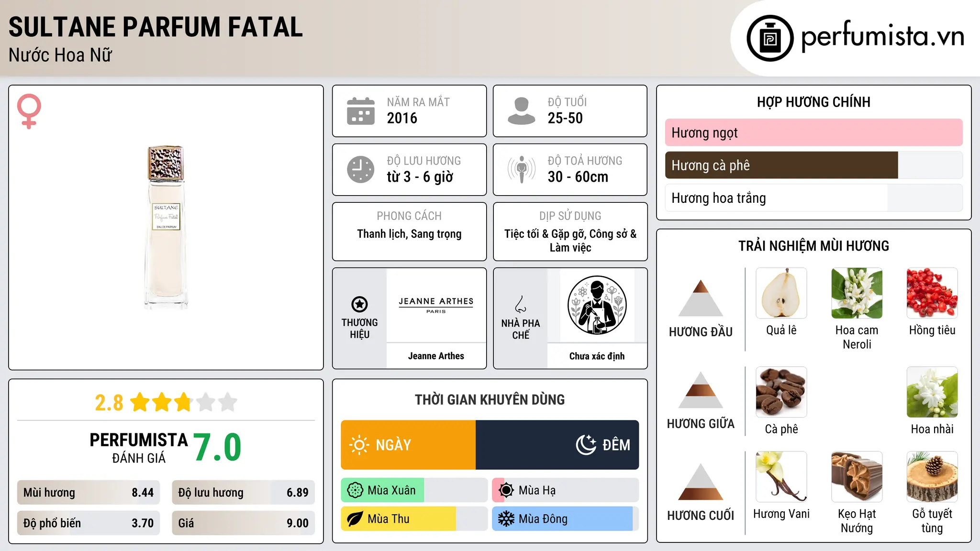Viewport: 980px width, 551px height.
Task: Select the green 7.0 Perfumista score
Action: (x=218, y=447)
